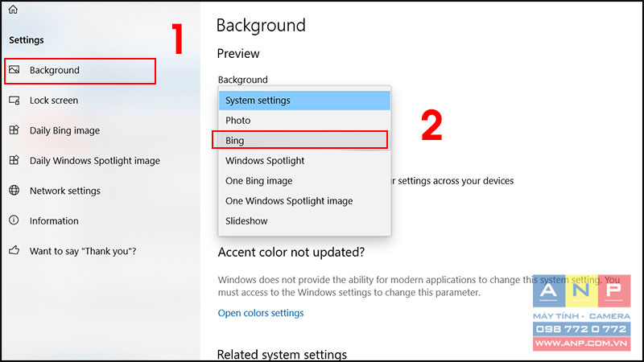Choose the Windows Spotlight option
This screenshot has width=644, height=362.
304,160
